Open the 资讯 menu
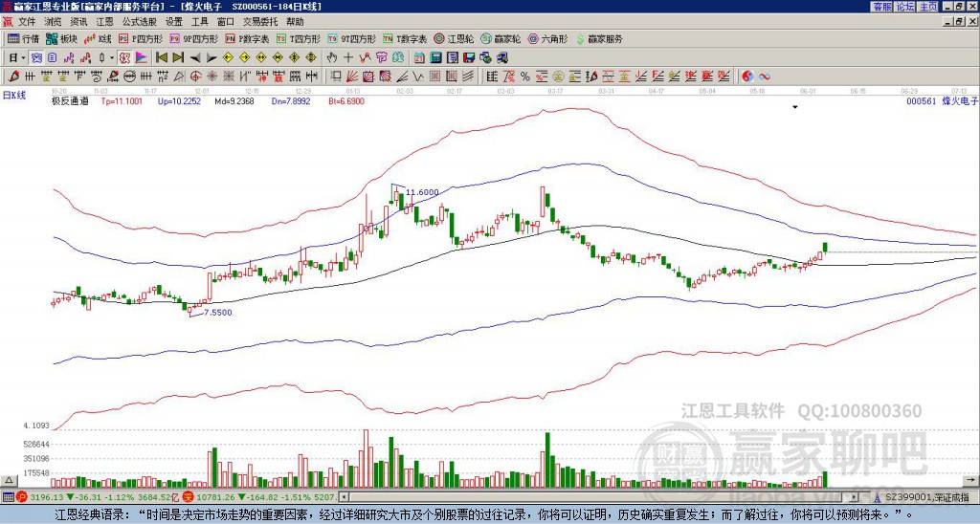The height and width of the screenshot is (524, 980). 78,22
